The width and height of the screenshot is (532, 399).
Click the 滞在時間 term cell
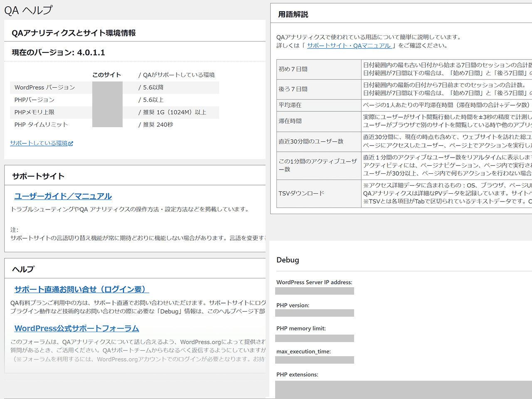click(x=319, y=121)
